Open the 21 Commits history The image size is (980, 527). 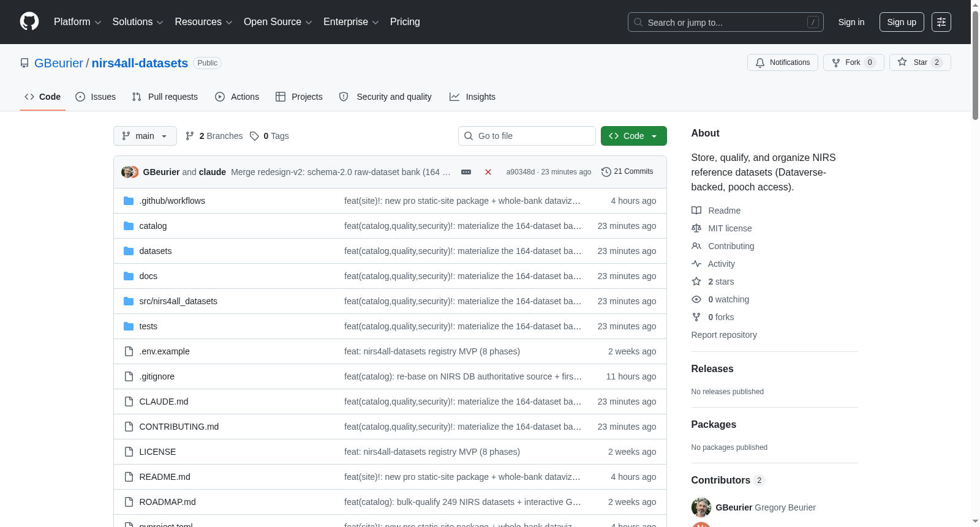[627, 172]
